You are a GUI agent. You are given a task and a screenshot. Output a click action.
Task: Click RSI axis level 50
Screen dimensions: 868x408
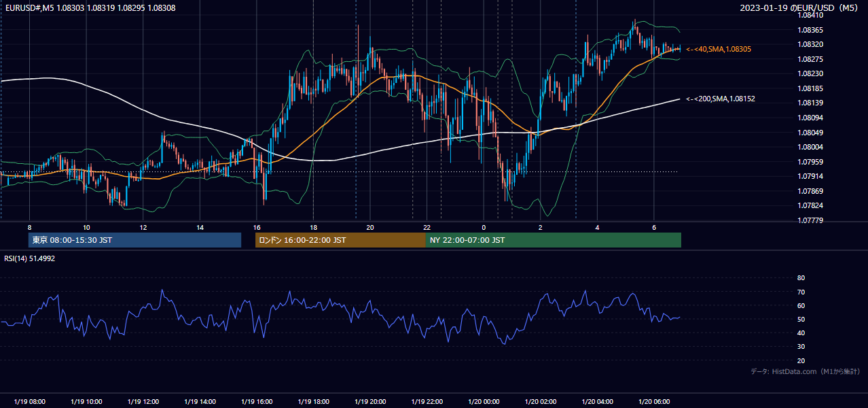801,319
